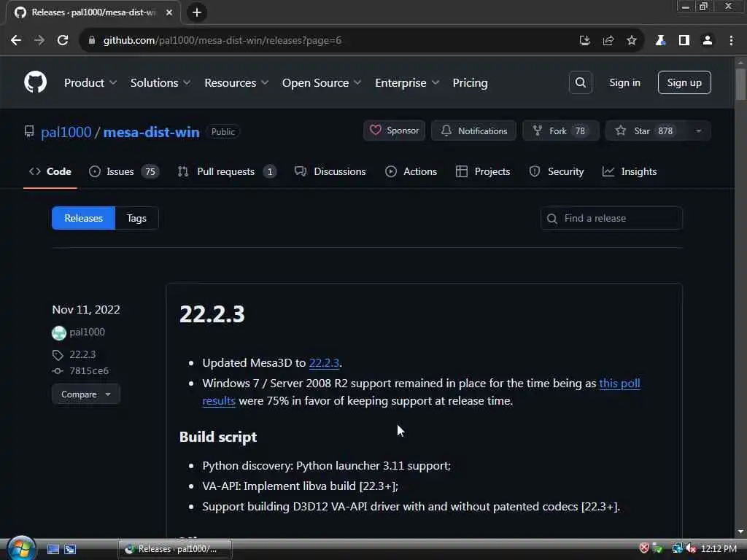Expand the Enterprise menu

pos(407,83)
